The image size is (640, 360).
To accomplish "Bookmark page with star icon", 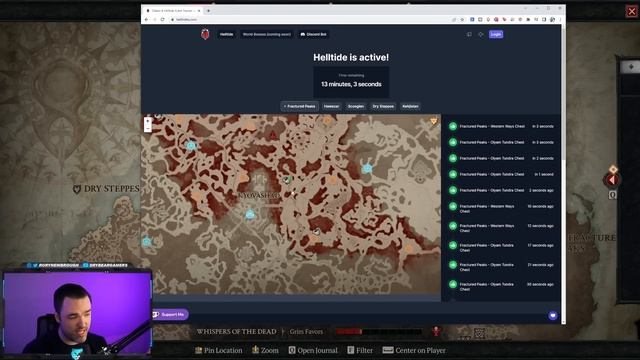I will tap(462, 20).
